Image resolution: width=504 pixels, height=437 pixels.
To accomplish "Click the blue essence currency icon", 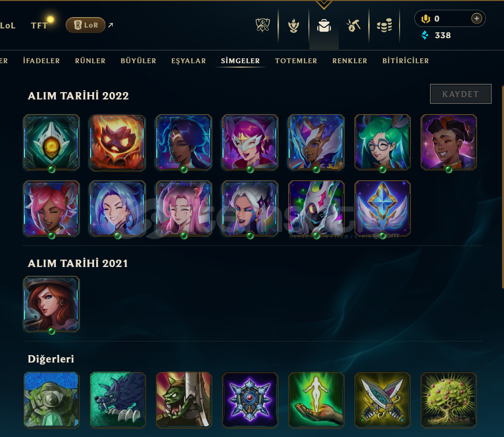I will point(425,35).
